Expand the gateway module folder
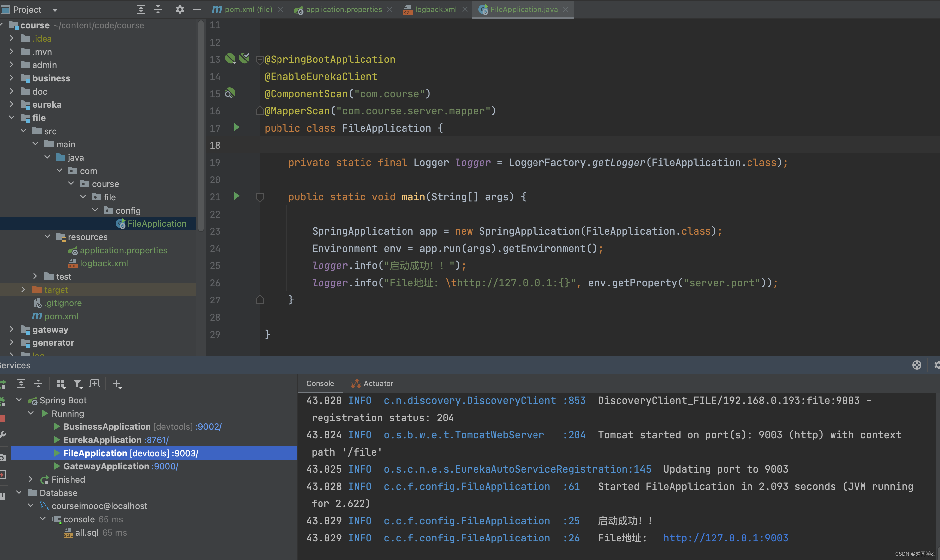This screenshot has width=940, height=560. coord(11,330)
